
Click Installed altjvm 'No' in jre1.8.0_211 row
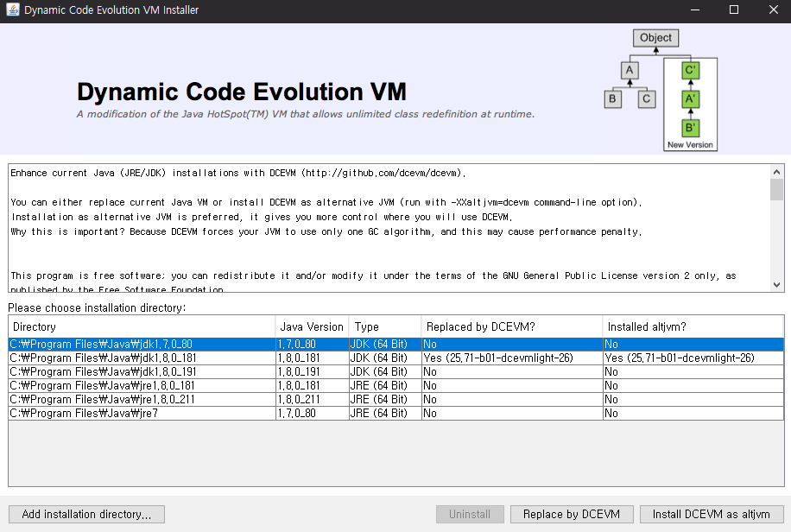point(693,399)
